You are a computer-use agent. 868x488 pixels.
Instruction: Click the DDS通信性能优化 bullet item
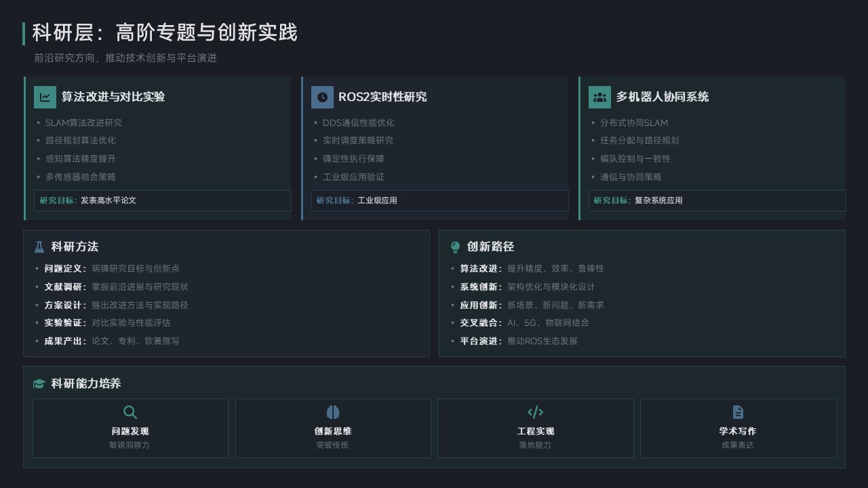[358, 123]
